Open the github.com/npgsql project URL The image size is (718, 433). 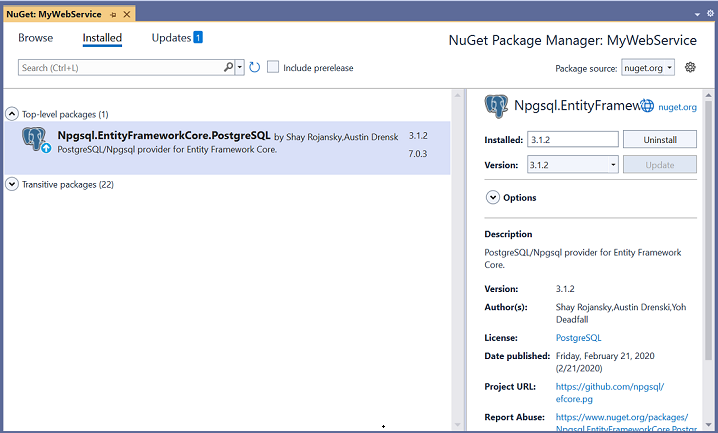coord(610,393)
